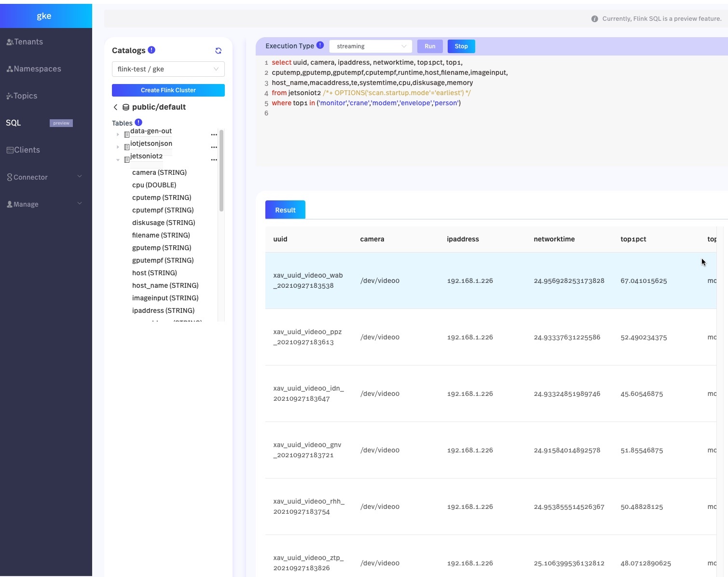Click the tables list vertical scrollbar
The width and height of the screenshot is (728, 577).
coord(221,170)
